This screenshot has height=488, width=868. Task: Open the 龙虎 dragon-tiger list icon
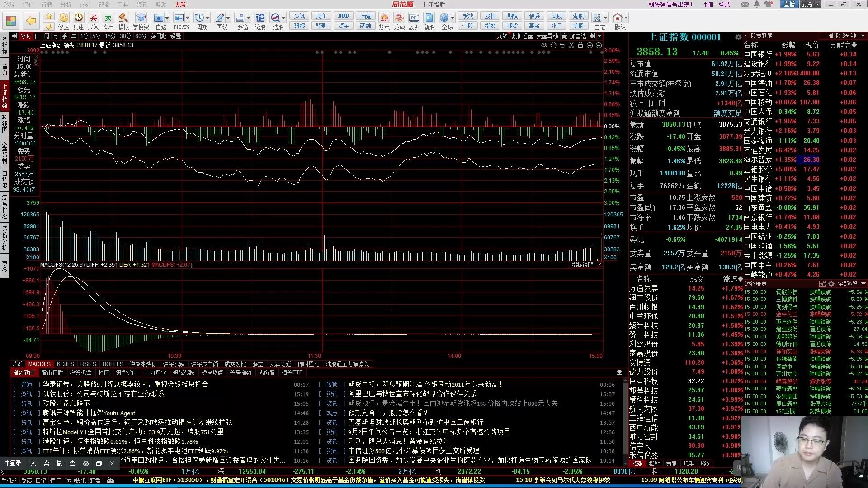click(399, 18)
